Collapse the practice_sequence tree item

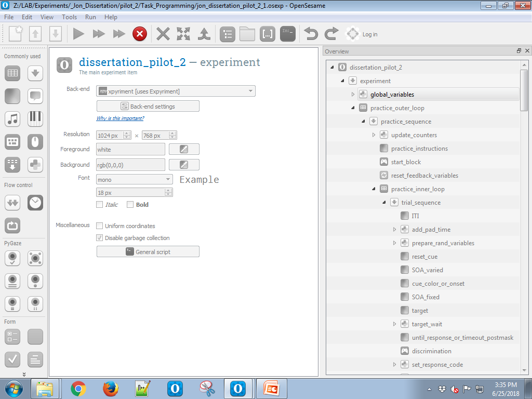click(363, 122)
